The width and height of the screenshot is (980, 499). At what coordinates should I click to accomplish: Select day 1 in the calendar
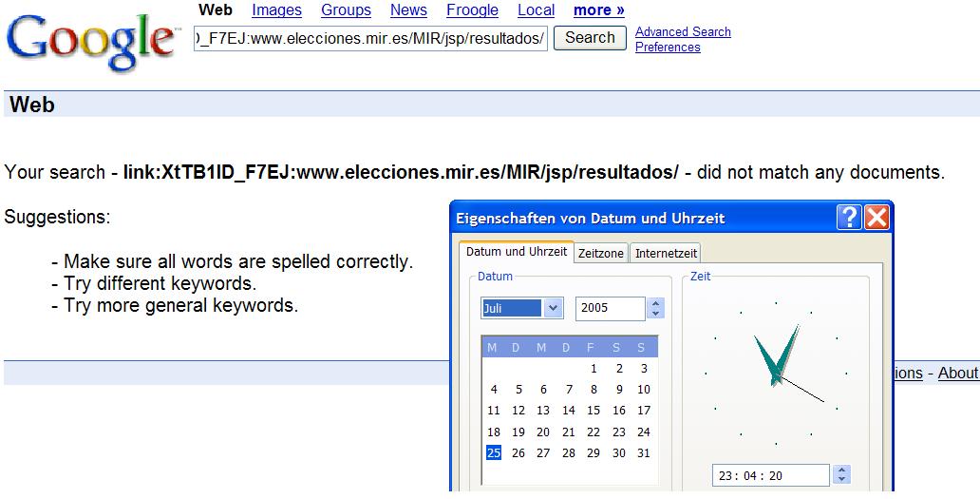click(x=594, y=369)
